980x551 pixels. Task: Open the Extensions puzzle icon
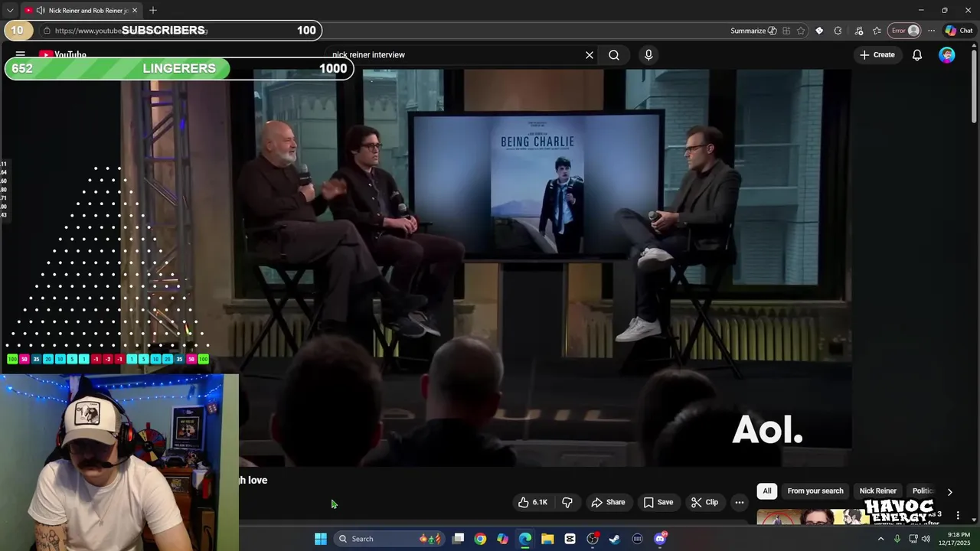pyautogui.click(x=838, y=31)
